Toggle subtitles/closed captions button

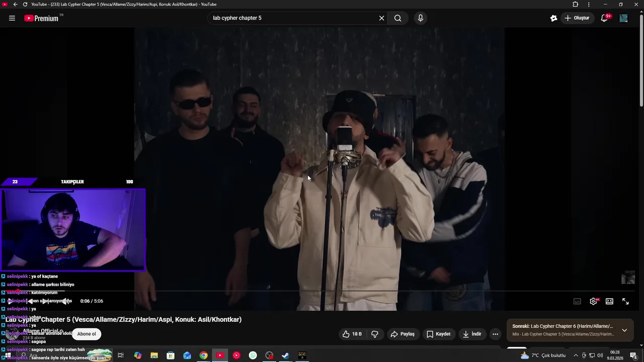pyautogui.click(x=577, y=301)
